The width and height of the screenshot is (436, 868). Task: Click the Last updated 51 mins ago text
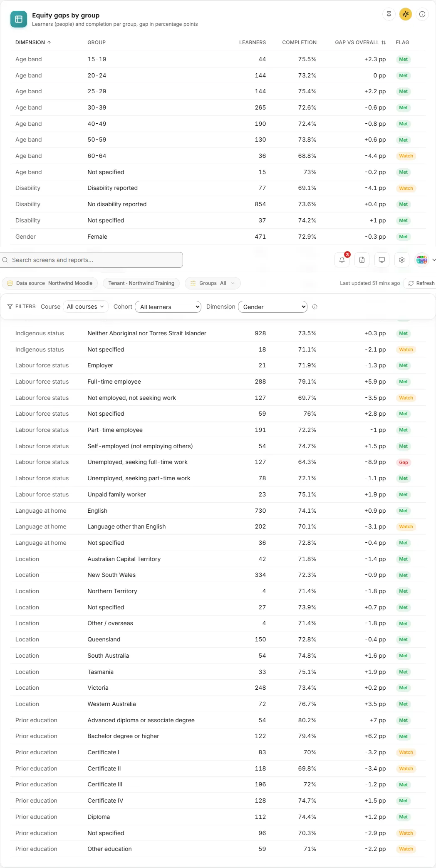click(370, 283)
